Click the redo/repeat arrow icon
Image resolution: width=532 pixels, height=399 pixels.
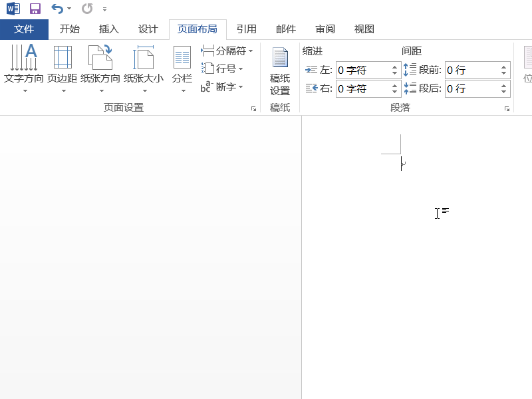click(87, 9)
